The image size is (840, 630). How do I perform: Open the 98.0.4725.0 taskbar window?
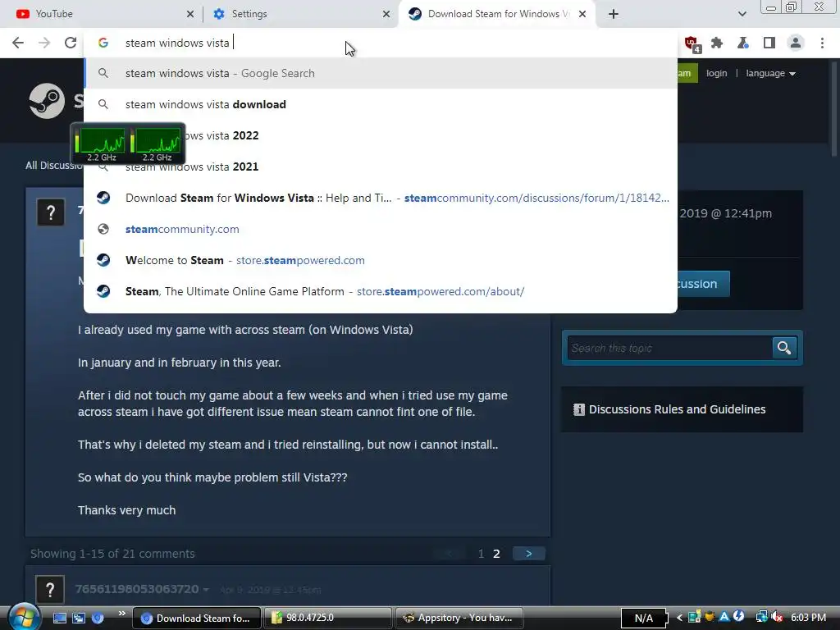(328, 618)
